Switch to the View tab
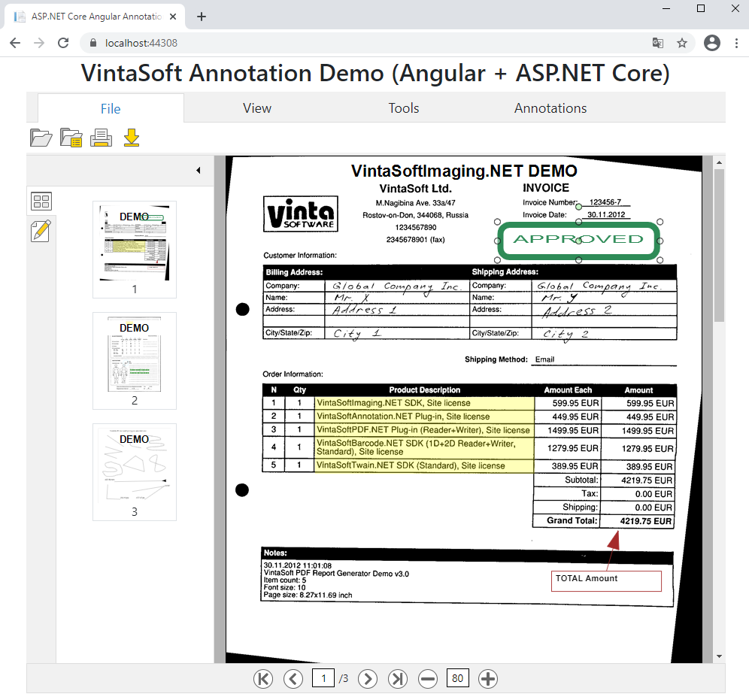The width and height of the screenshot is (749, 700). pos(257,108)
